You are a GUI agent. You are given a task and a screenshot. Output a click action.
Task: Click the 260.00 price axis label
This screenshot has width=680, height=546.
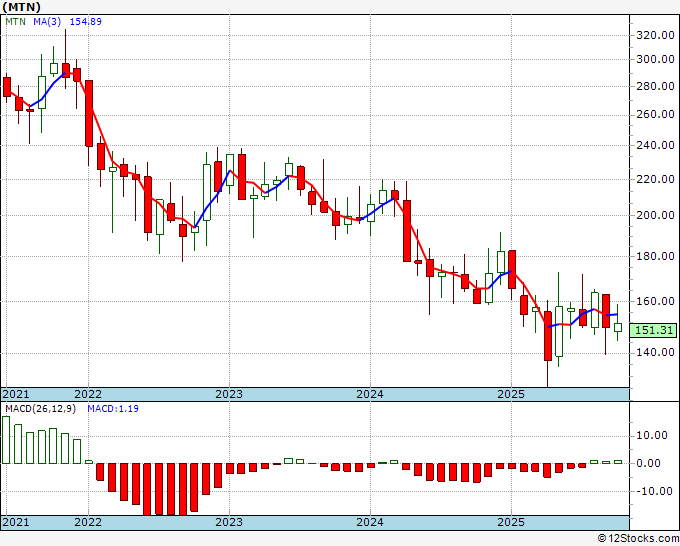coord(655,114)
